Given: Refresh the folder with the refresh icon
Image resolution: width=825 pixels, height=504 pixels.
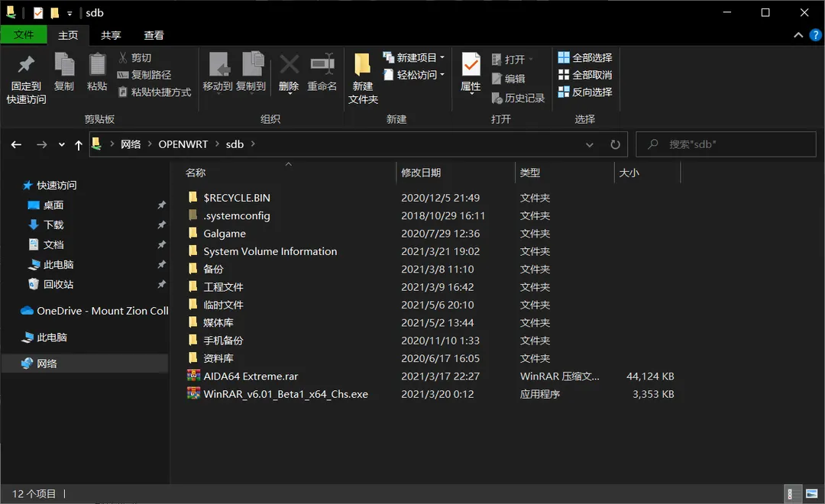Looking at the screenshot, I should click(615, 144).
